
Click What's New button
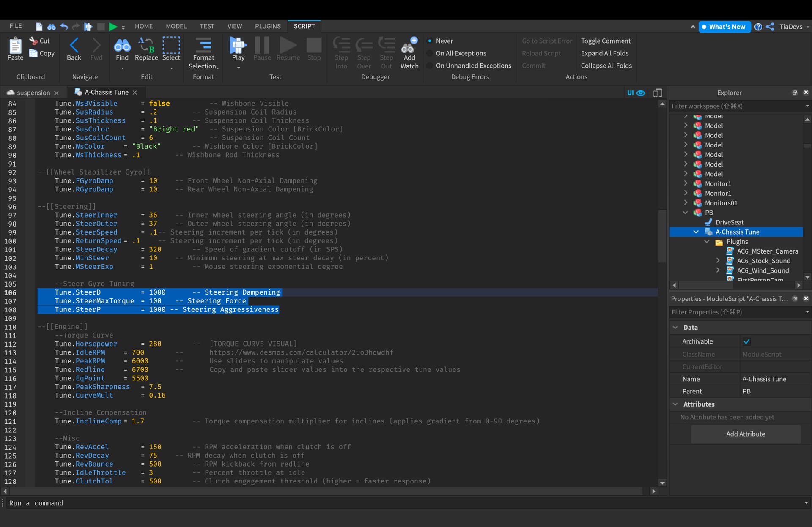click(724, 27)
